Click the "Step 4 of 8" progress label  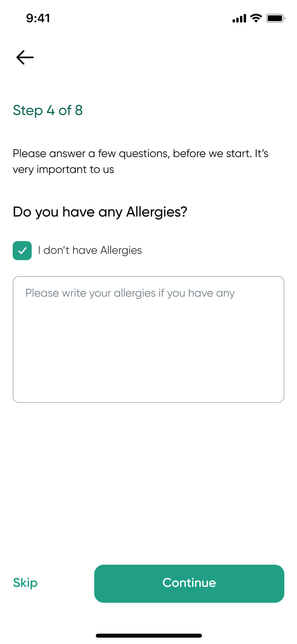(x=48, y=110)
